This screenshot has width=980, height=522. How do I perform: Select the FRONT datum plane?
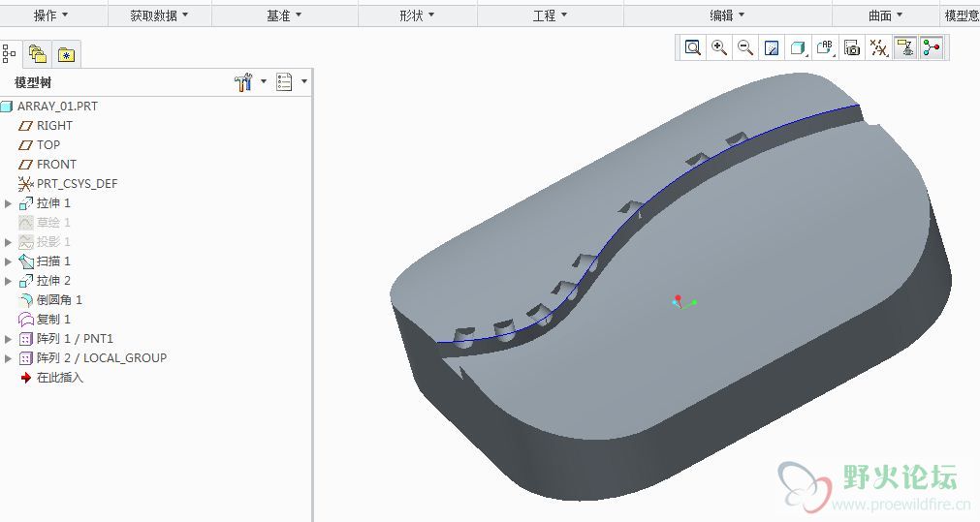56,165
